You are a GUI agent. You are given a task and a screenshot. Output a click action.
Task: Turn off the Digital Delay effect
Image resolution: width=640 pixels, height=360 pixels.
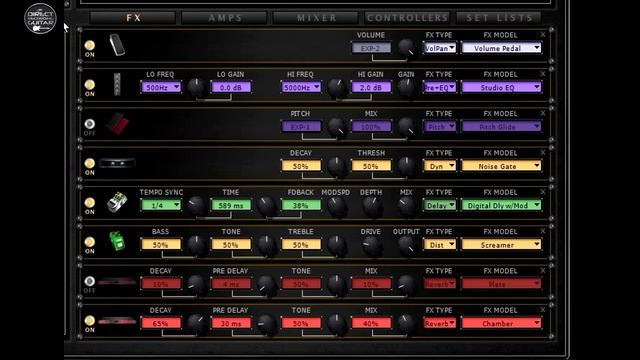click(x=89, y=202)
